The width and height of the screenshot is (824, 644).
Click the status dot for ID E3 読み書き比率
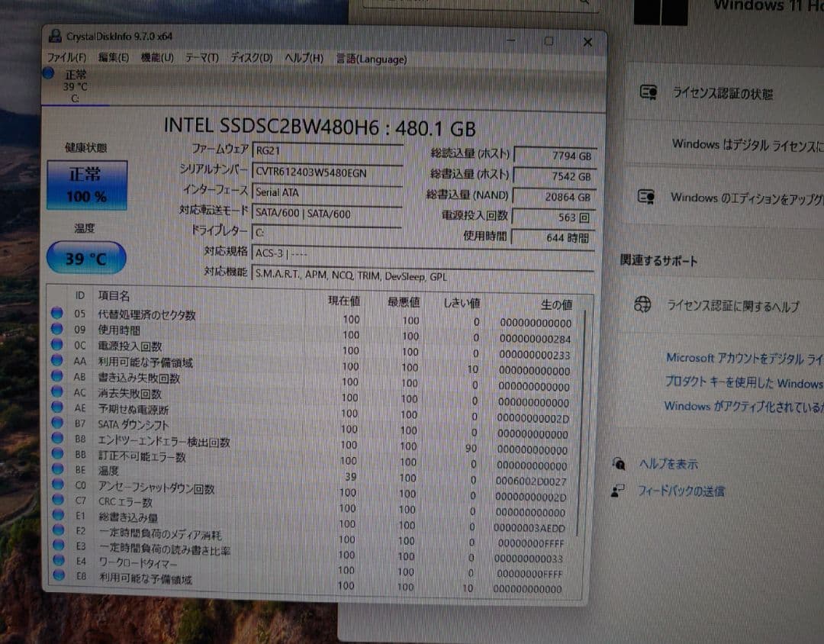(59, 545)
